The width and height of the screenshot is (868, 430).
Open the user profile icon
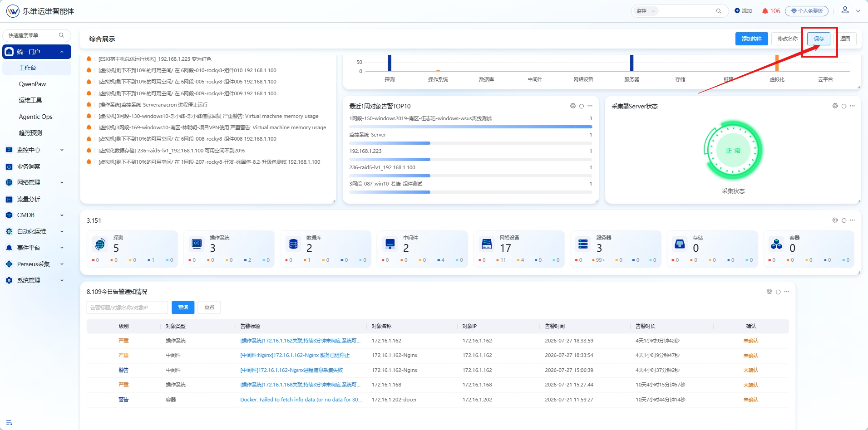pos(845,10)
